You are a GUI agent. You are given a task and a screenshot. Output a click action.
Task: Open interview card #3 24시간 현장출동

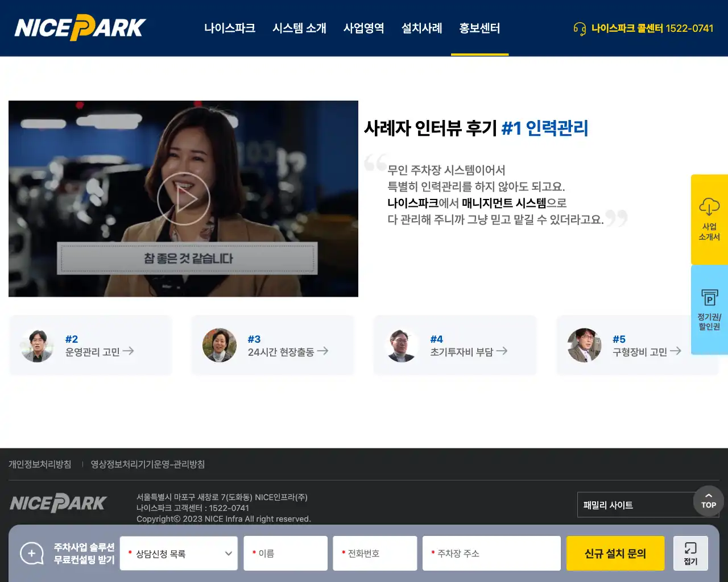(273, 345)
